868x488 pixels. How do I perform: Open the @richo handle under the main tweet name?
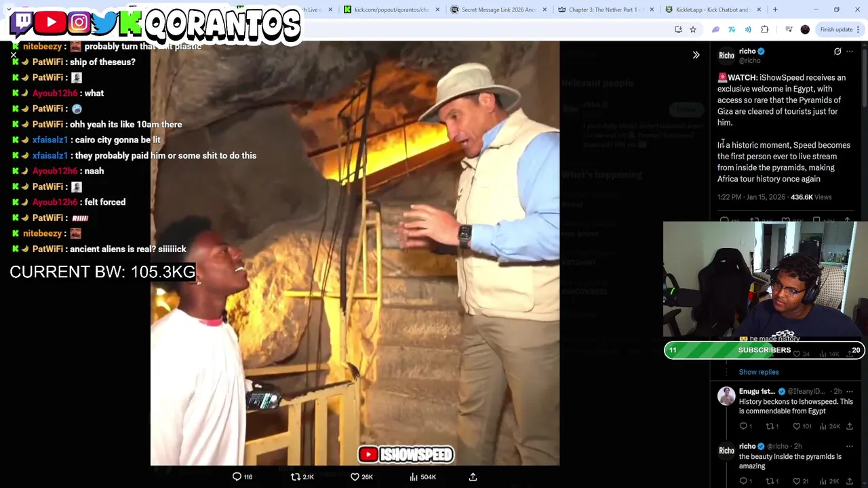pyautogui.click(x=749, y=60)
